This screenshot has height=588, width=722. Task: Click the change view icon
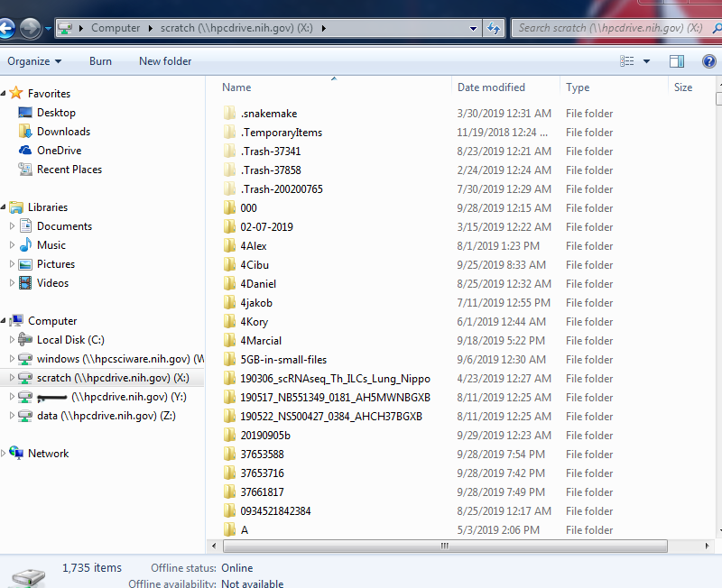[x=627, y=61]
